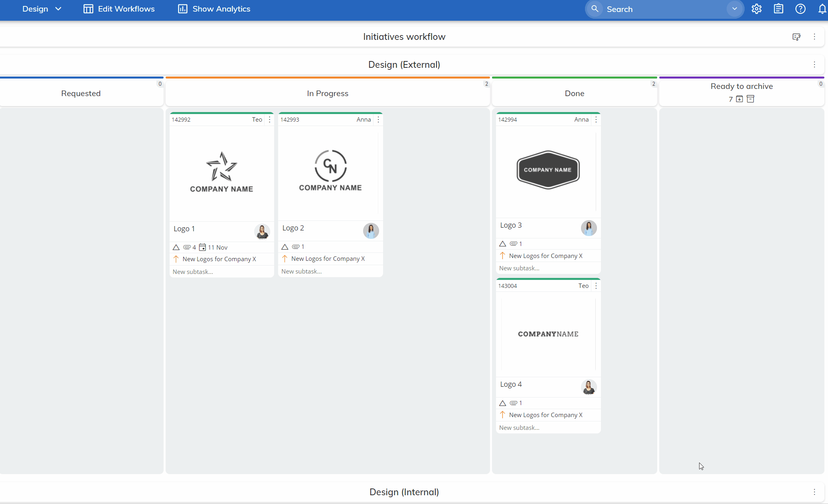Open the notifications bell

[x=822, y=9]
